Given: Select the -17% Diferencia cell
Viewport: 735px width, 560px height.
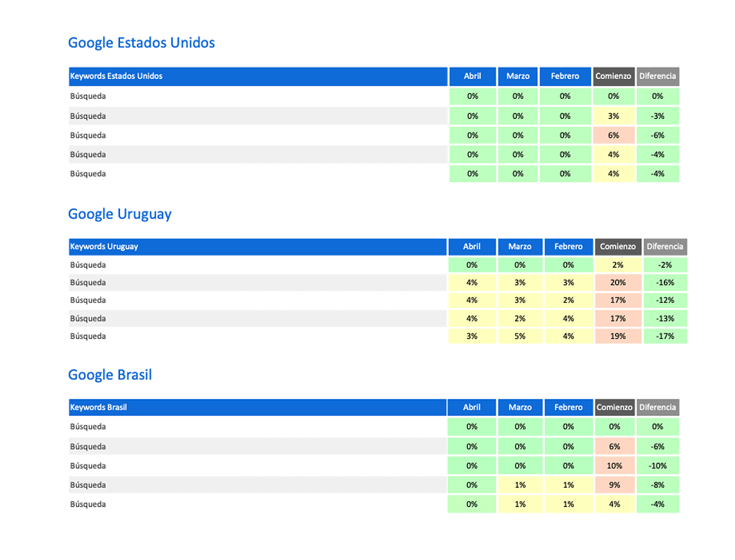Looking at the screenshot, I should click(665, 336).
